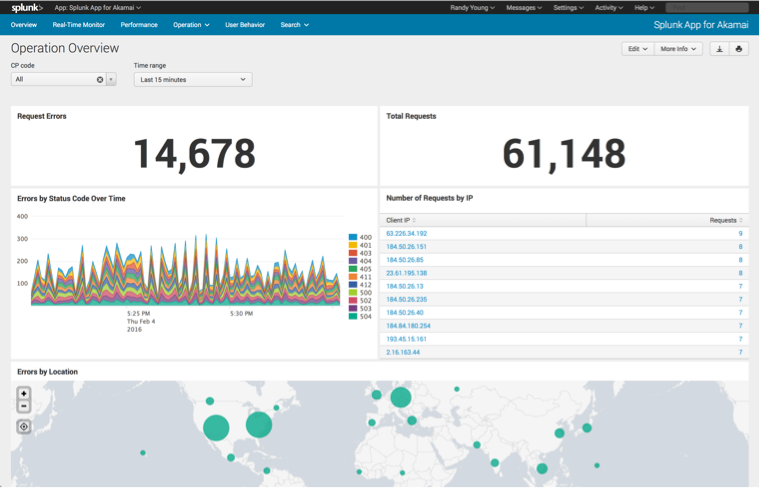This screenshot has width=760, height=488.
Task: Click the 184.50.26.40 IP link
Action: (405, 313)
